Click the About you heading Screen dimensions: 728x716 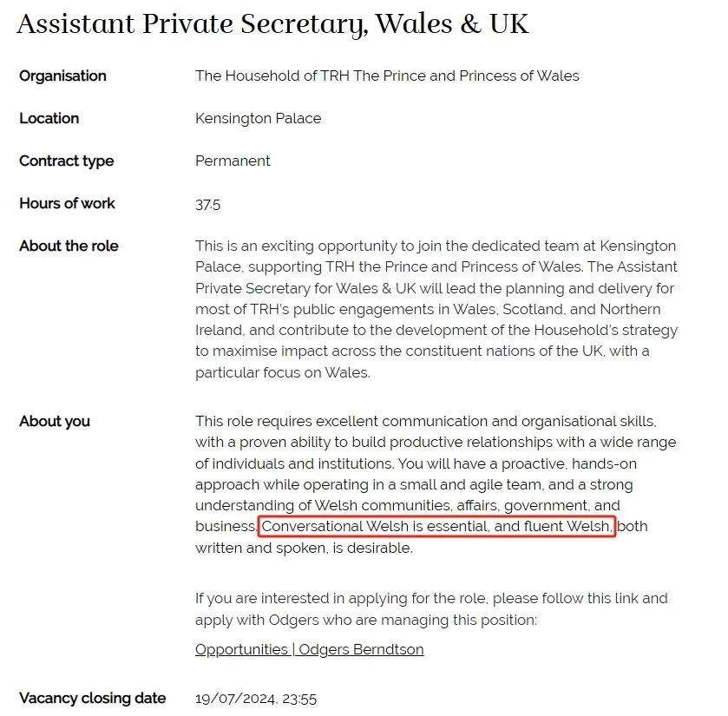click(x=55, y=421)
